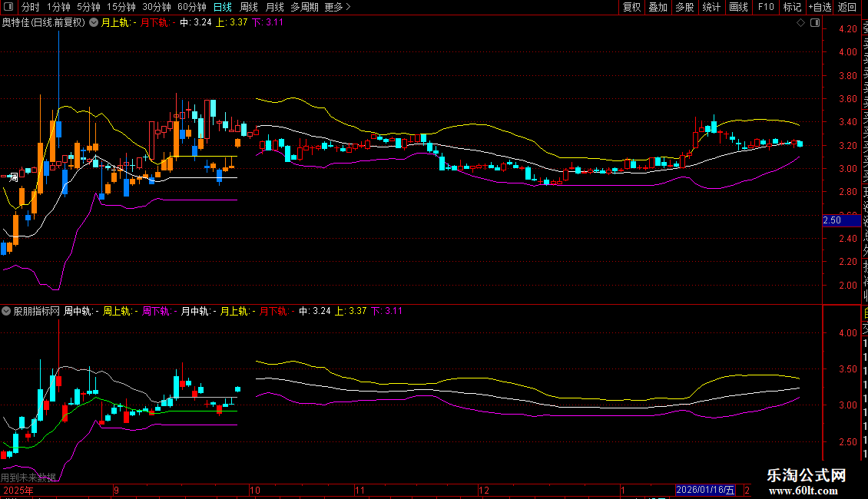868x499 pixels.
Task: Open the 多股 multi-stock view
Action: coord(684,7)
